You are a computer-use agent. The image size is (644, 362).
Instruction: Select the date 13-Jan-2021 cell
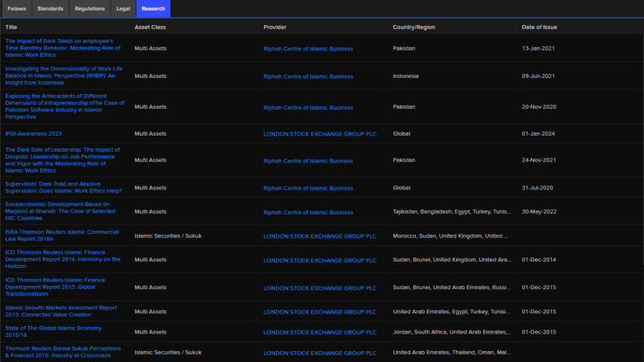click(538, 49)
